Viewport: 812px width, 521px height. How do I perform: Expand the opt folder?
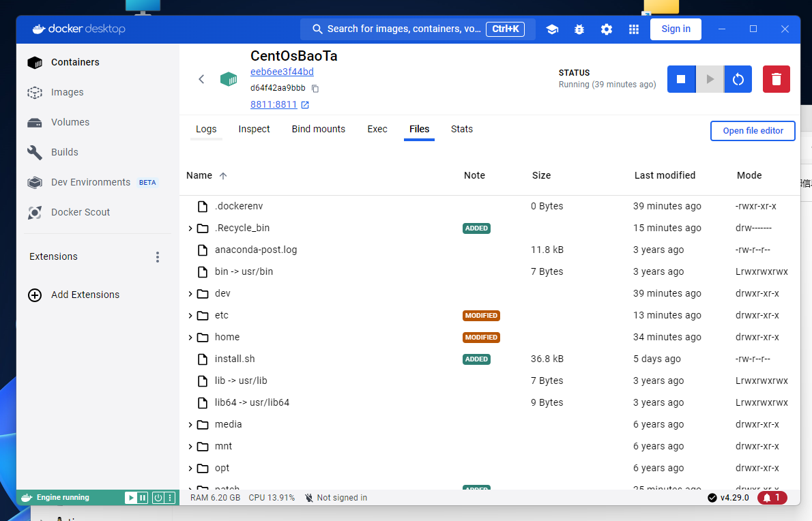coord(190,468)
